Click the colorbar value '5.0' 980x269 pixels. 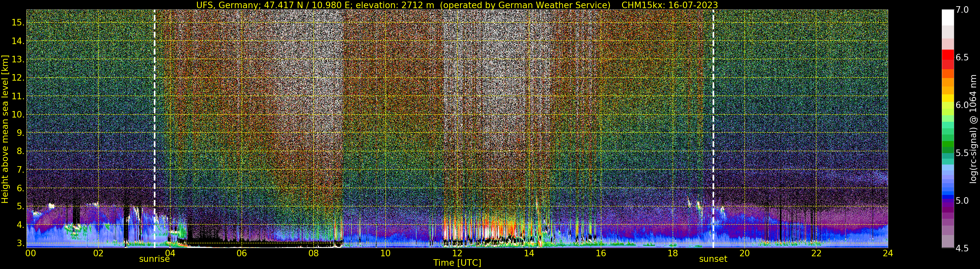962,200
